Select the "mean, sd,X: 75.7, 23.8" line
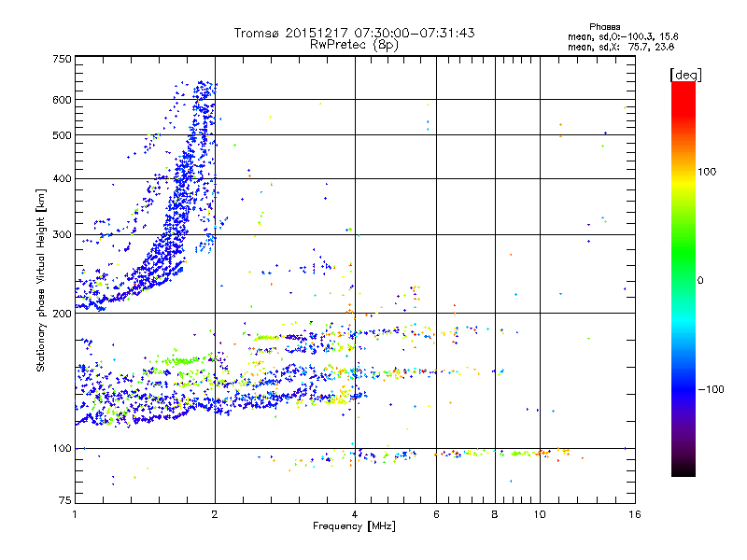The height and width of the screenshot is (560, 747). pos(621,47)
